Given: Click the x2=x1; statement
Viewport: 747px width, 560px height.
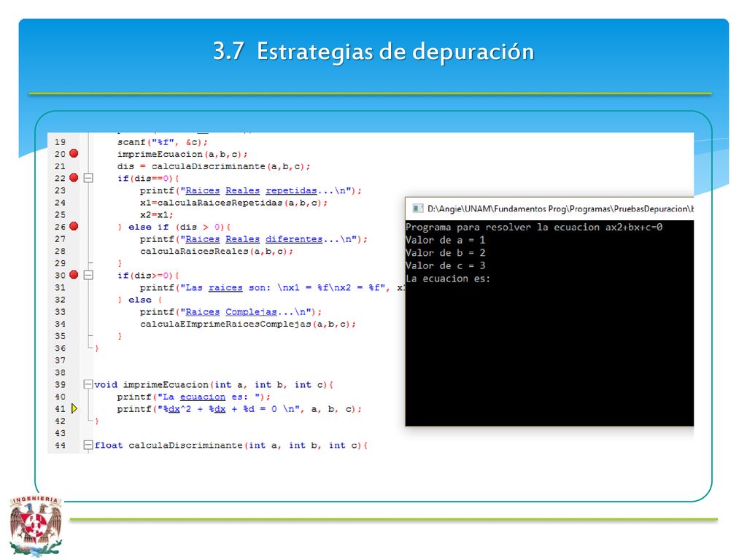Looking at the screenshot, I should [157, 215].
